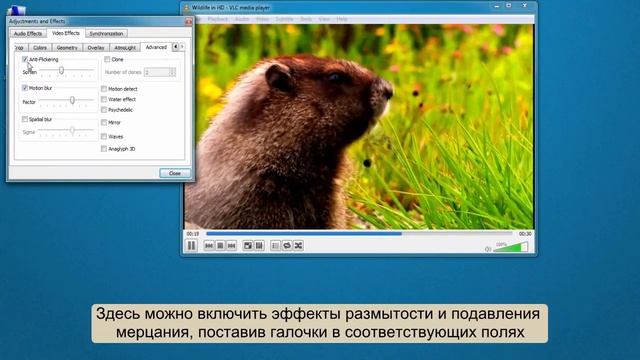This screenshot has height=360, width=640.
Task: Enable the Waves checkbox
Action: [104, 136]
